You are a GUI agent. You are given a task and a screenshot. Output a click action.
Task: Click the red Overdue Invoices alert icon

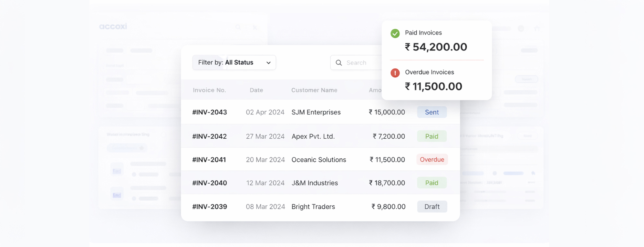pyautogui.click(x=395, y=73)
